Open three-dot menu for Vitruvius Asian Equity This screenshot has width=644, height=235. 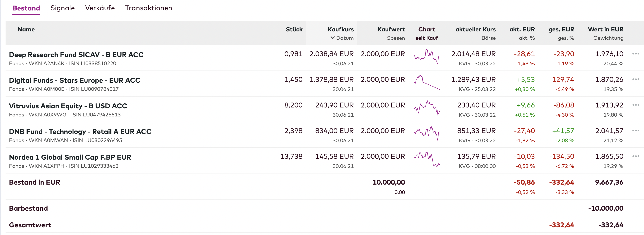635,105
